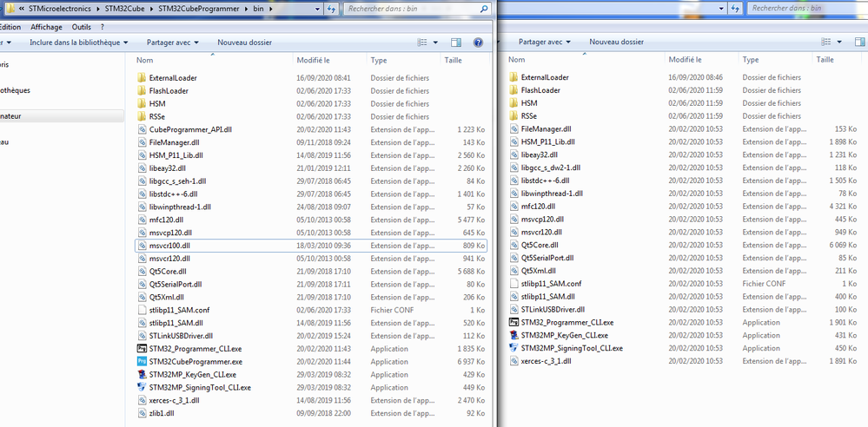Click search field in right window
868x427 pixels.
808,9
